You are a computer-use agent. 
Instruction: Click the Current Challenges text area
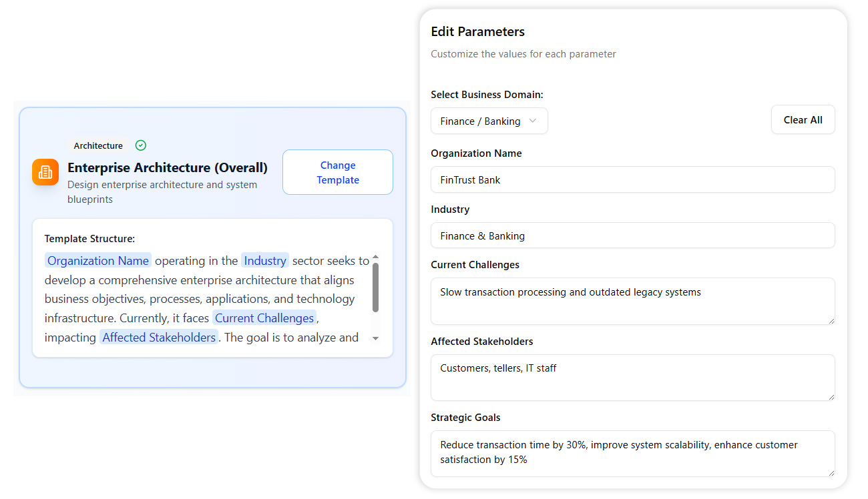(x=632, y=301)
